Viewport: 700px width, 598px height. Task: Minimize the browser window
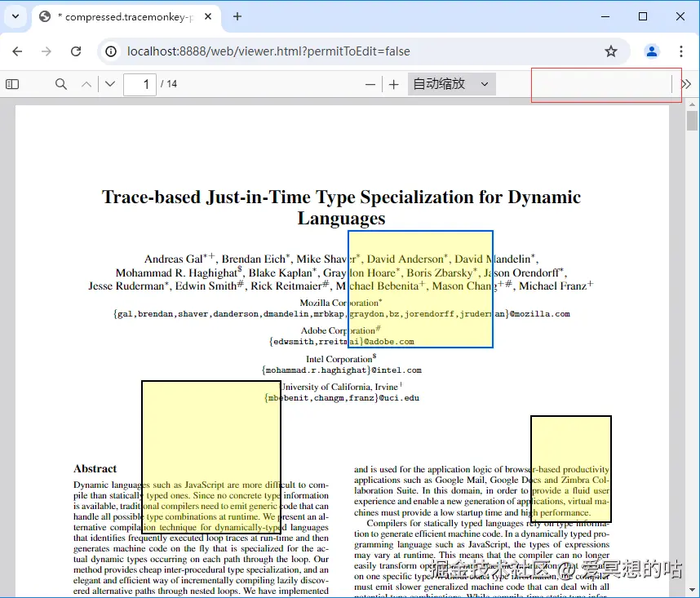(x=605, y=16)
